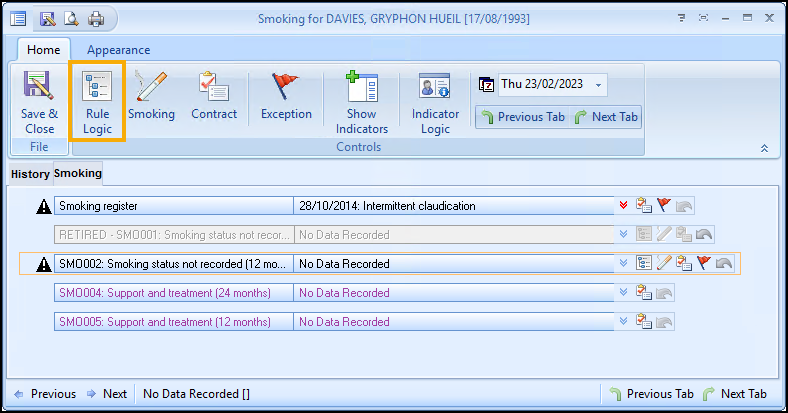Click the Smoking cigarette icon in ribbon
This screenshot has height=413, width=788.
coord(151,101)
